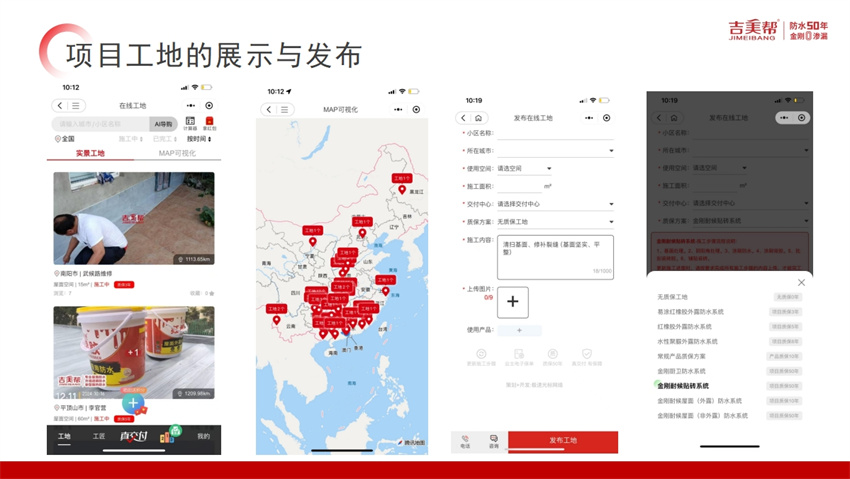850x479 pixels.
Task: Click the AI导购 button
Action: (162, 124)
